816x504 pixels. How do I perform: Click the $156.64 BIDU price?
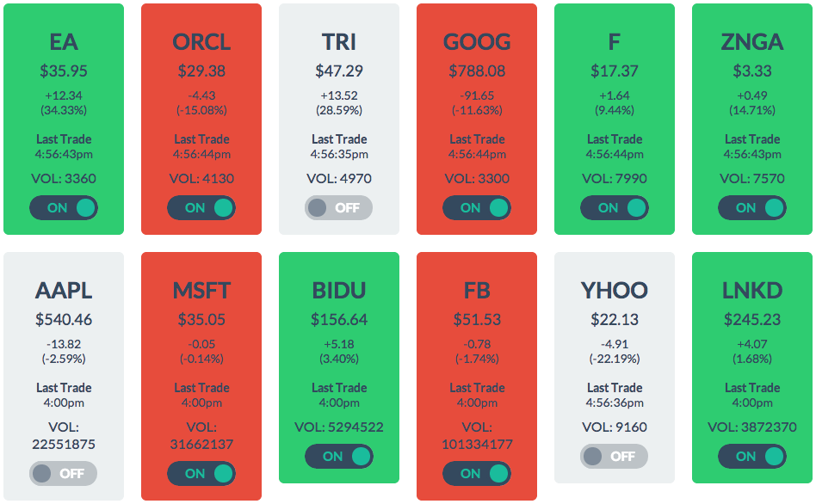339,319
